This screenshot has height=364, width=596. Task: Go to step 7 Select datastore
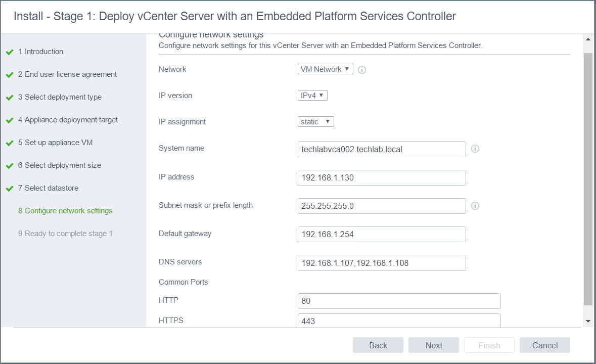point(48,188)
